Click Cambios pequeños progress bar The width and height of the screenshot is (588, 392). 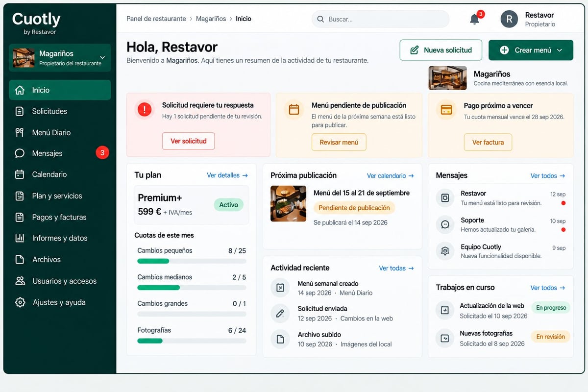pyautogui.click(x=192, y=261)
